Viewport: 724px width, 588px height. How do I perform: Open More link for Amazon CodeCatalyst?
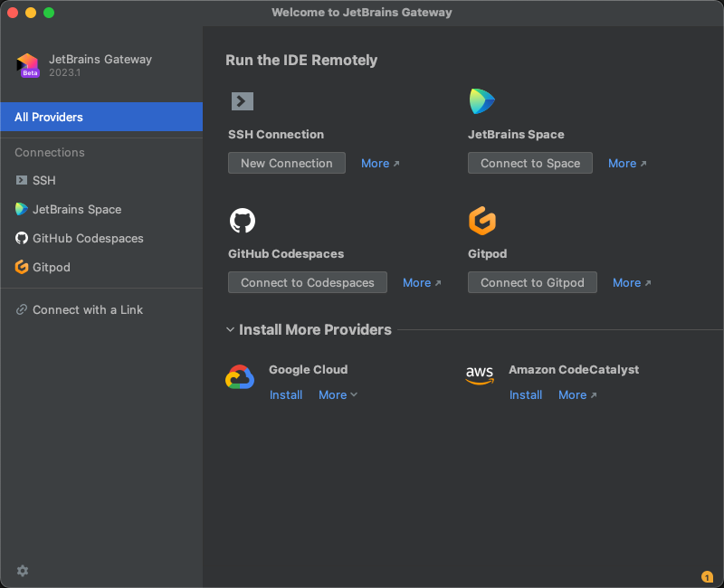[x=577, y=395]
